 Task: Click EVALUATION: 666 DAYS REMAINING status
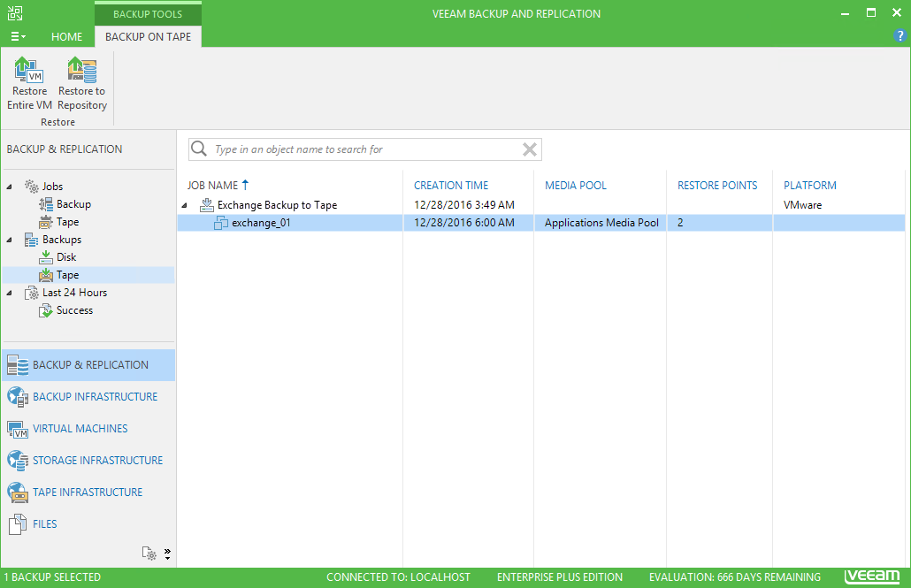click(x=734, y=577)
